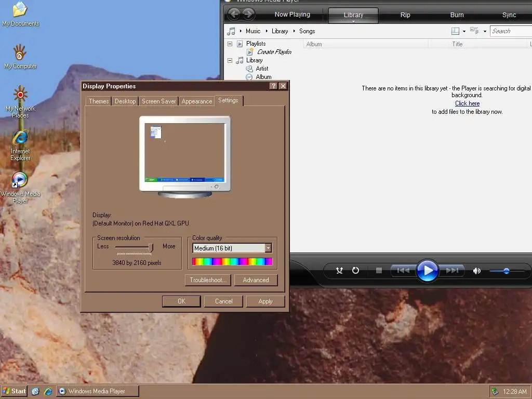Click the system tray network icon
The image size is (532, 399).
point(495,392)
